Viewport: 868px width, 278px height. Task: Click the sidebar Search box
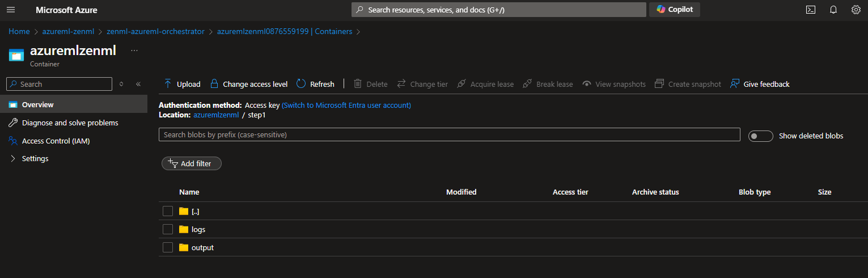(x=59, y=84)
